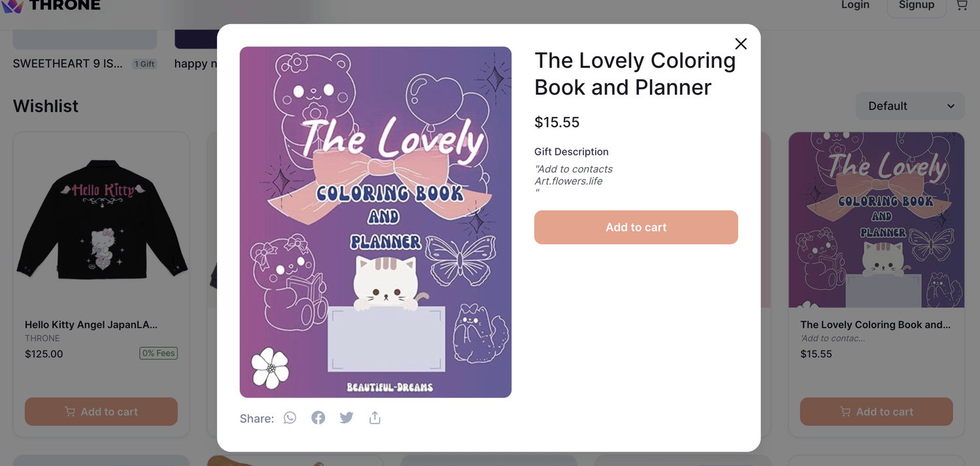Viewport: 980px width, 466px height.
Task: Add Hello Kitty jacket to cart
Action: [x=101, y=412]
